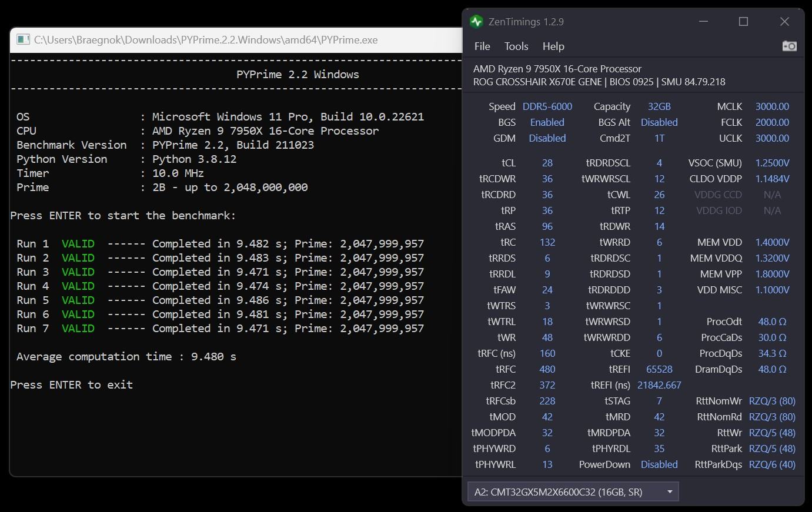Viewport: 812px width, 512px height.
Task: Click the GDM Disabled value
Action: [x=547, y=138]
